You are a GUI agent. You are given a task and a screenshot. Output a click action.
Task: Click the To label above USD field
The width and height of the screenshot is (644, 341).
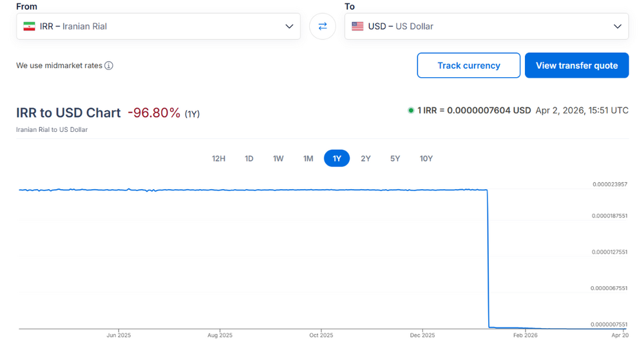coord(350,6)
